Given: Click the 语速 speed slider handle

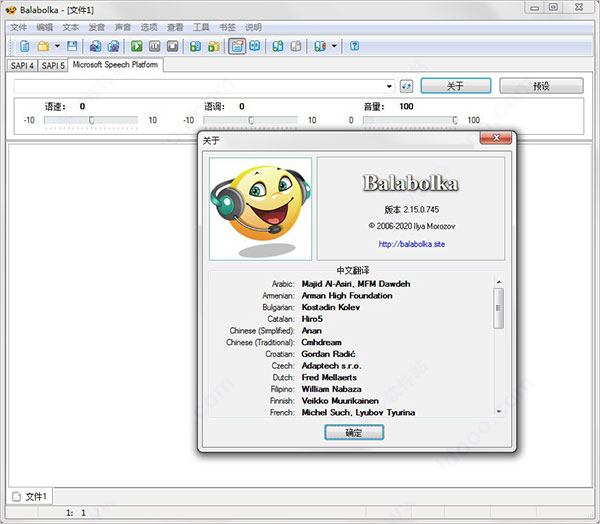Looking at the screenshot, I should pyautogui.click(x=91, y=121).
